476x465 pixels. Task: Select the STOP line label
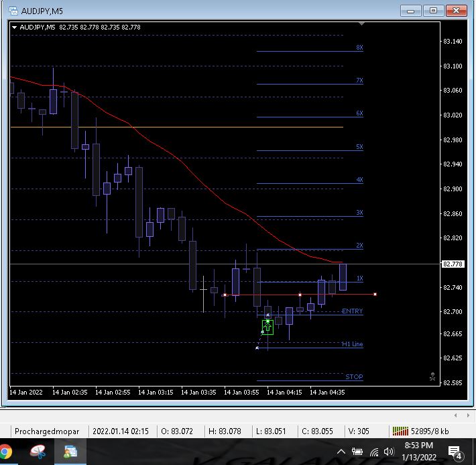(354, 376)
